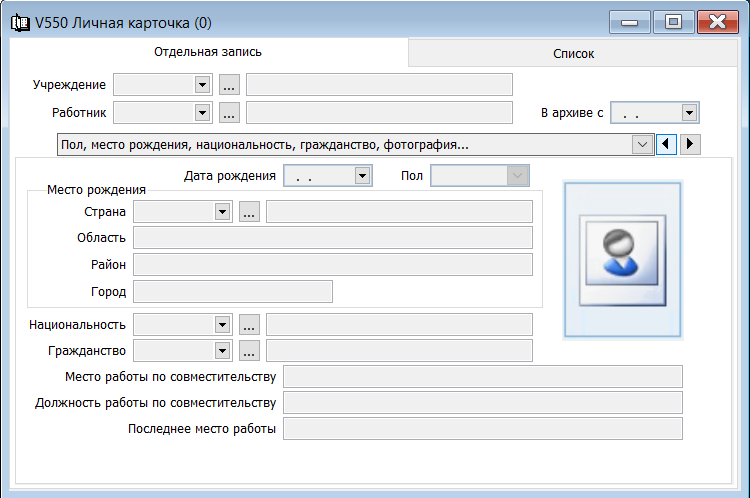Expand the Учреждение code dropdown
The image size is (750, 498).
202,85
